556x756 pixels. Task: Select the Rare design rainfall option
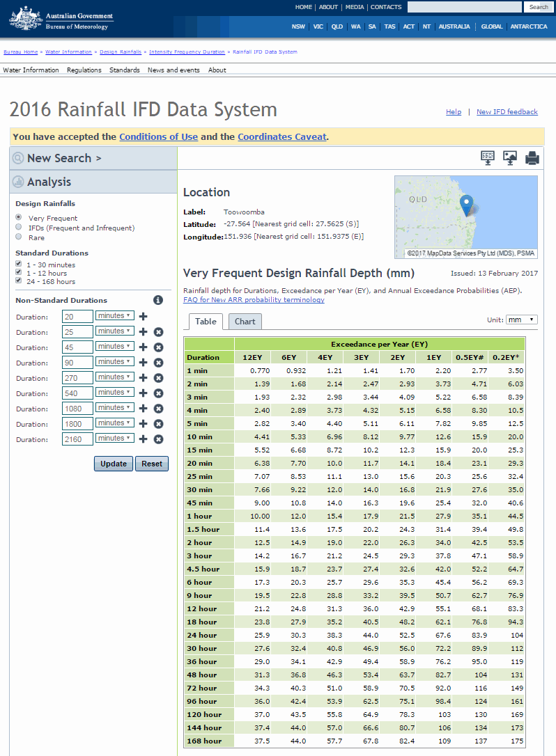pyautogui.click(x=18, y=237)
